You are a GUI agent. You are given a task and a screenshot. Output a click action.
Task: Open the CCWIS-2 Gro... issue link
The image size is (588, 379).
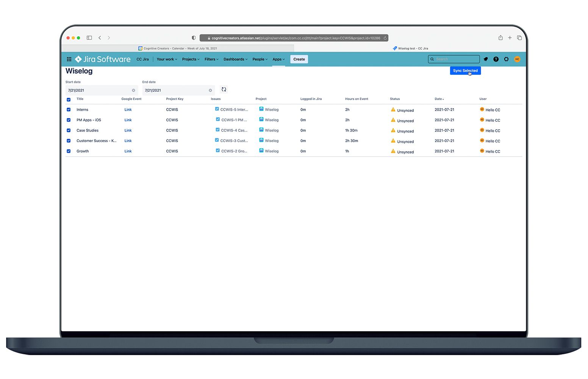(234, 151)
